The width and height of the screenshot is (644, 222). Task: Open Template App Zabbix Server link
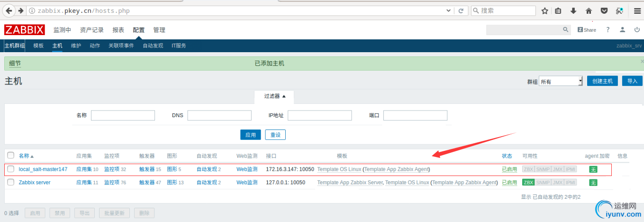click(350, 182)
